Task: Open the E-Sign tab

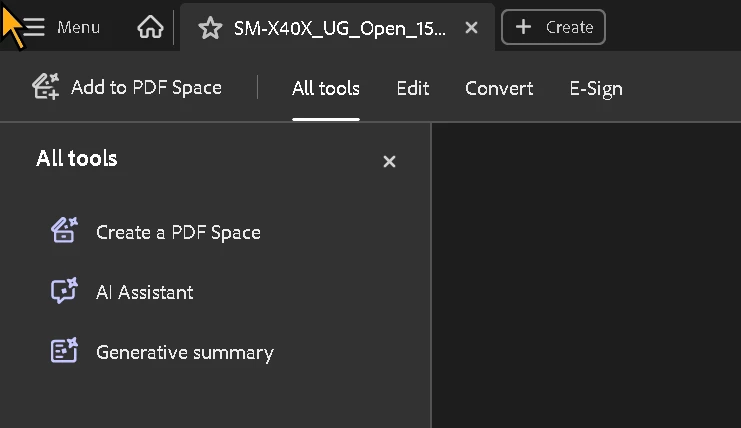Action: tap(596, 89)
